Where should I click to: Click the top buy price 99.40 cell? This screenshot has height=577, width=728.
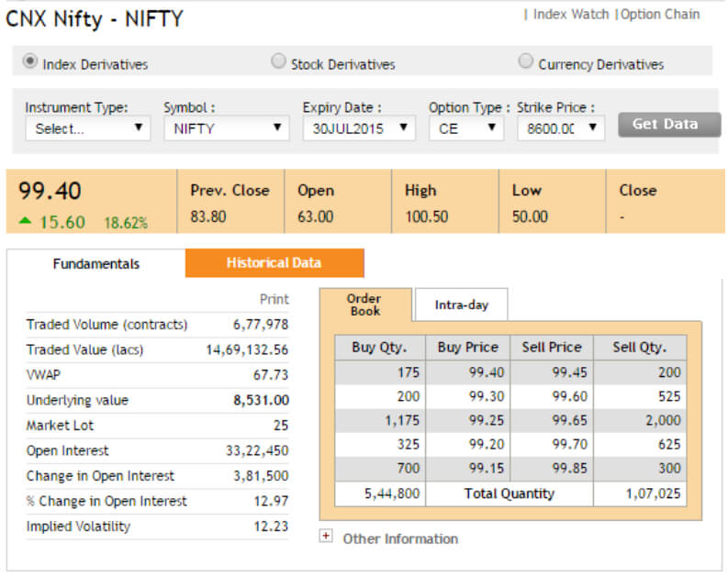tap(468, 372)
